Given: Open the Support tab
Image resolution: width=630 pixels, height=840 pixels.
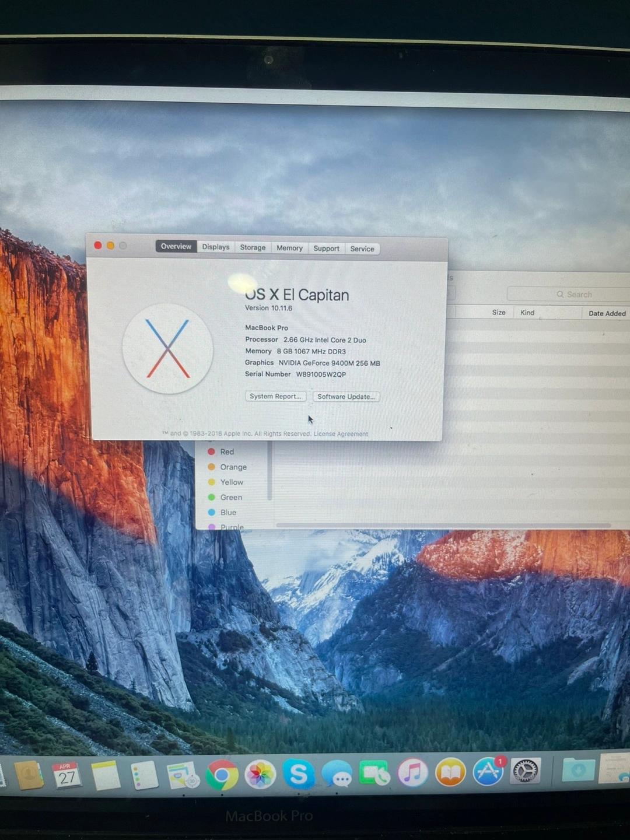Looking at the screenshot, I should coord(326,249).
